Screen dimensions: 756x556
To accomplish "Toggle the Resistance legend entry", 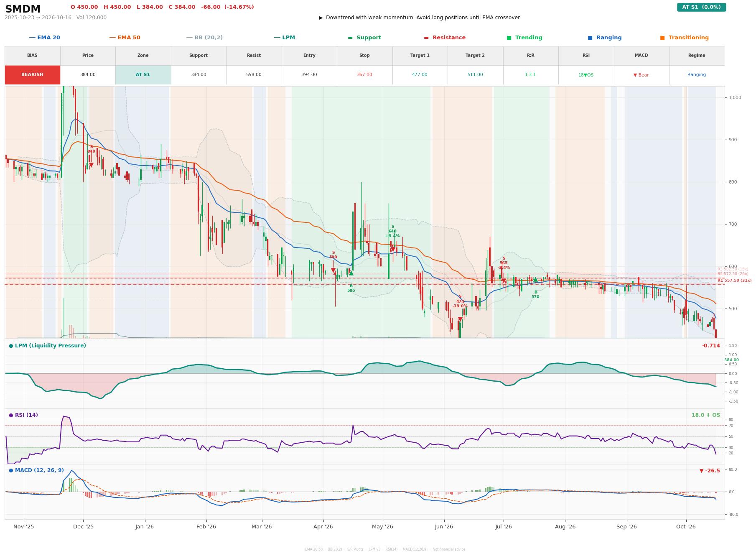I will pos(445,38).
